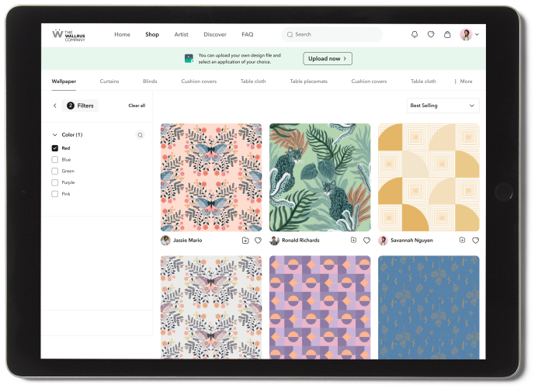
Task: Open the purple geometric shapes wallpaper
Action: (x=320, y=307)
